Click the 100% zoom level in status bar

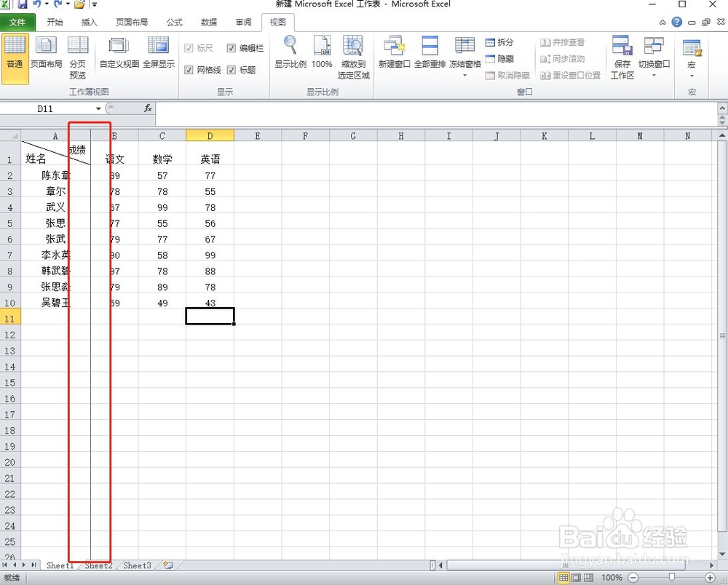click(x=612, y=578)
